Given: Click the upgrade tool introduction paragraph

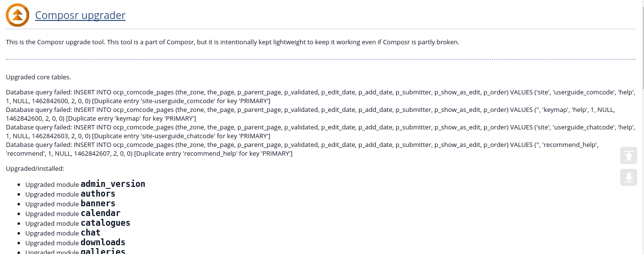Looking at the screenshot, I should click(232, 42).
